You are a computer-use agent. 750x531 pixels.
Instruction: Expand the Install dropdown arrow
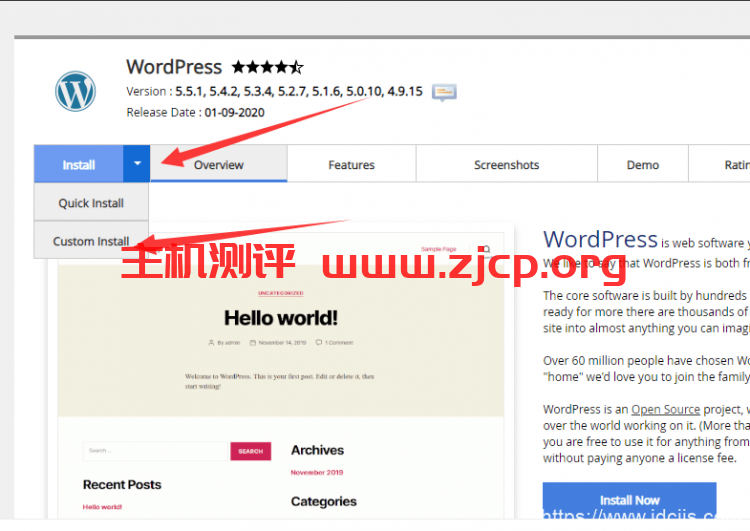pyautogui.click(x=137, y=164)
